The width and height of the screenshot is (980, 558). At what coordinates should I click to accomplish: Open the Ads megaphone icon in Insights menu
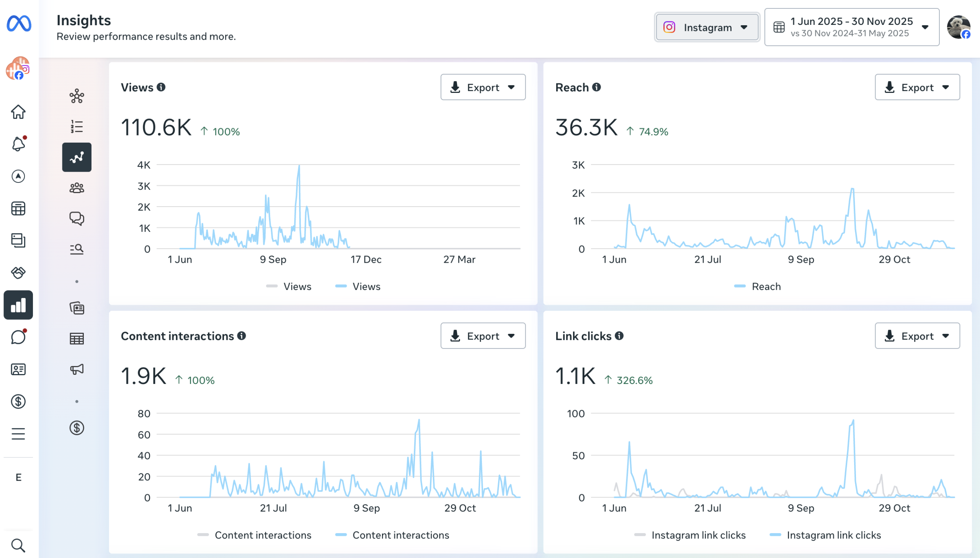point(77,369)
